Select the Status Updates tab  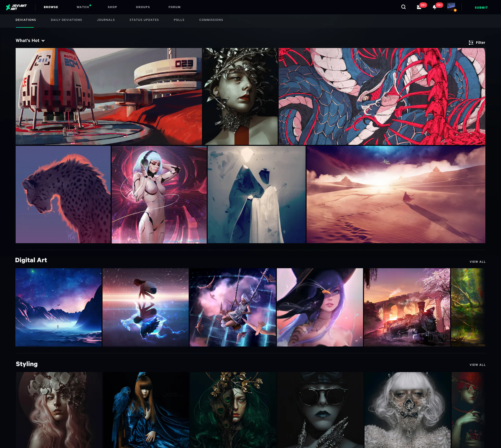(x=144, y=20)
